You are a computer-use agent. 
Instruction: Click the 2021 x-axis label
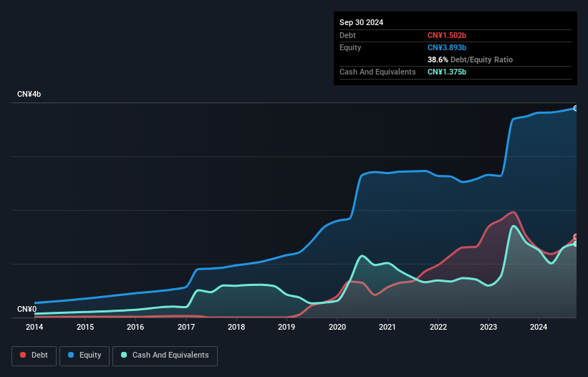(387, 327)
